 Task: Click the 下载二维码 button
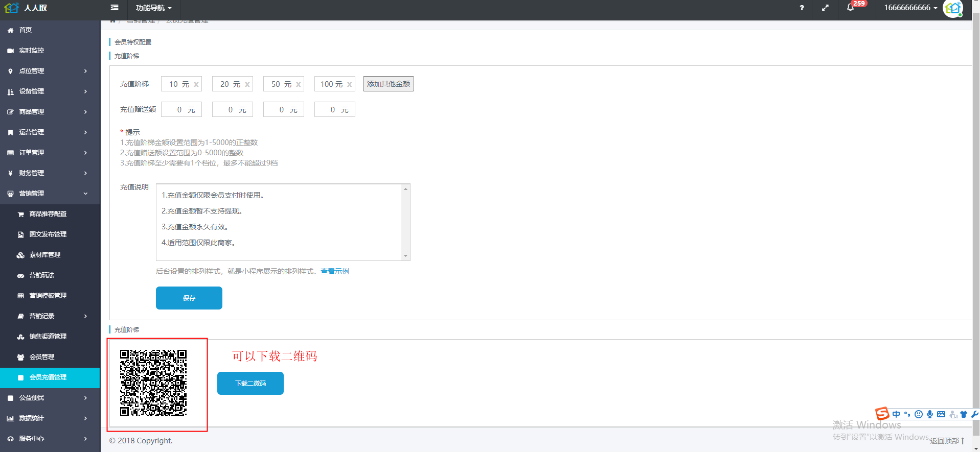250,383
